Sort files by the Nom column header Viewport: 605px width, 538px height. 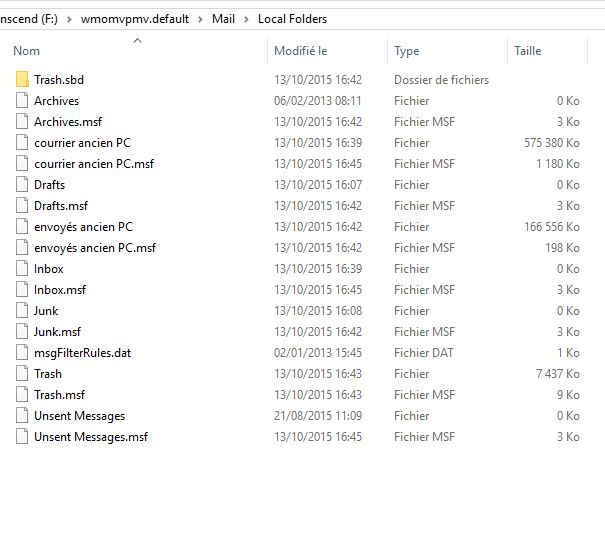(27, 51)
